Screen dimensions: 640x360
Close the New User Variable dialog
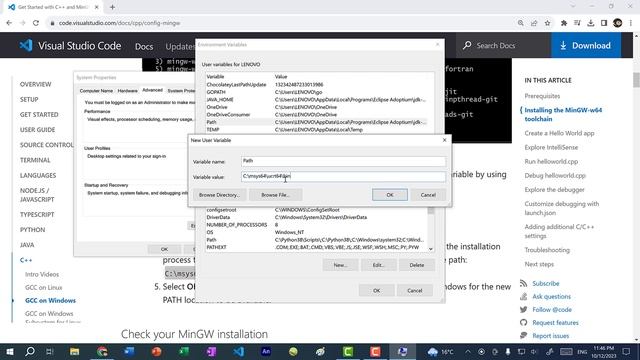[x=444, y=140]
